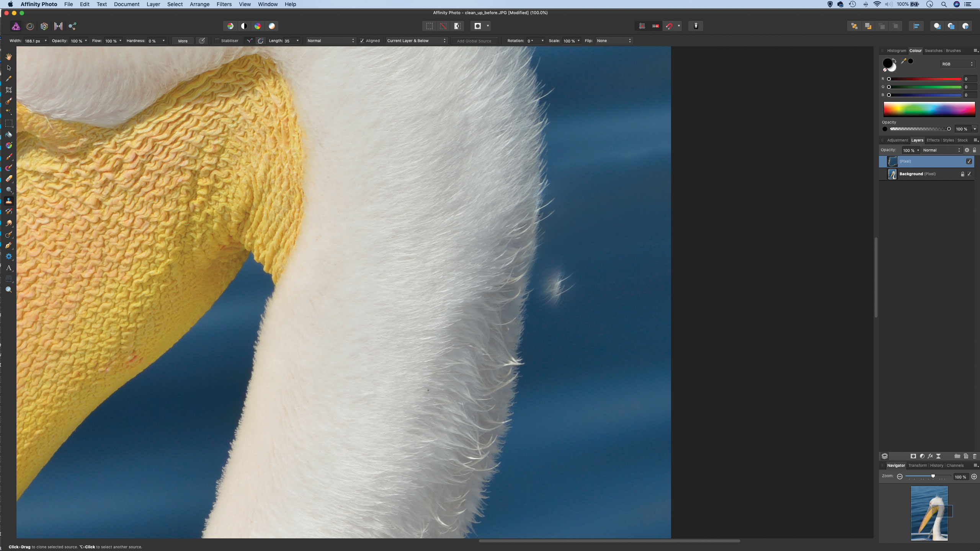Click the Navigator pelican thumbnail
Screen dimensions: 980x551
[x=929, y=513]
